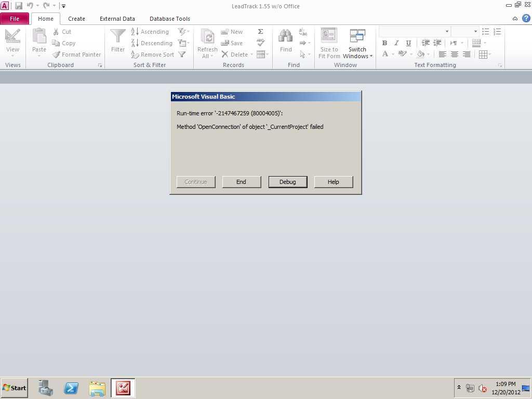532x399 pixels.
Task: Launch PowerShell from the taskbar
Action: coord(71,388)
